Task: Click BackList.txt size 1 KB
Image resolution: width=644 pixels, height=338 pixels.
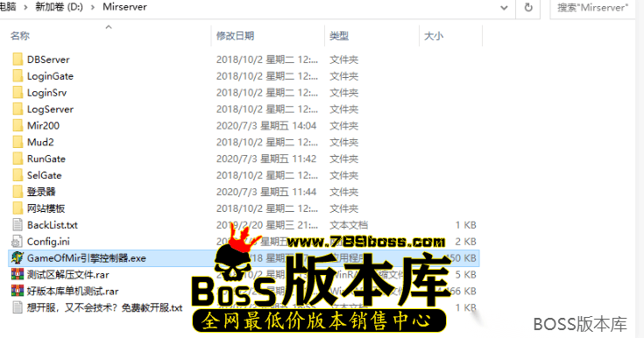Action: tap(466, 225)
